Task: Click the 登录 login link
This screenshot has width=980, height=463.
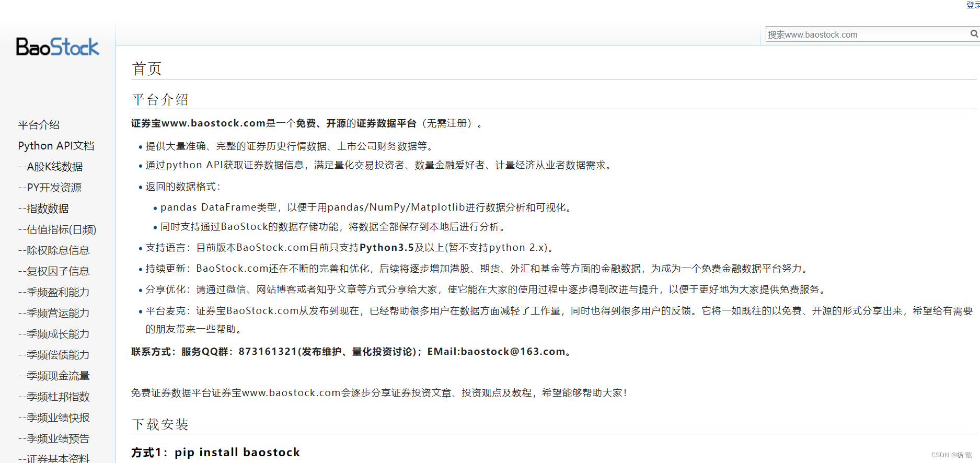Action: (x=973, y=5)
